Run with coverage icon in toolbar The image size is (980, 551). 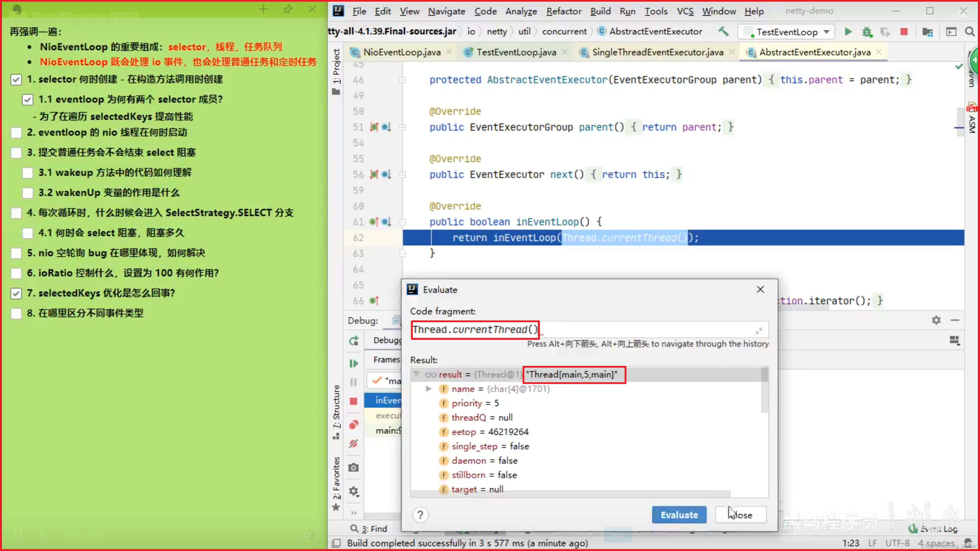pyautogui.click(x=885, y=32)
